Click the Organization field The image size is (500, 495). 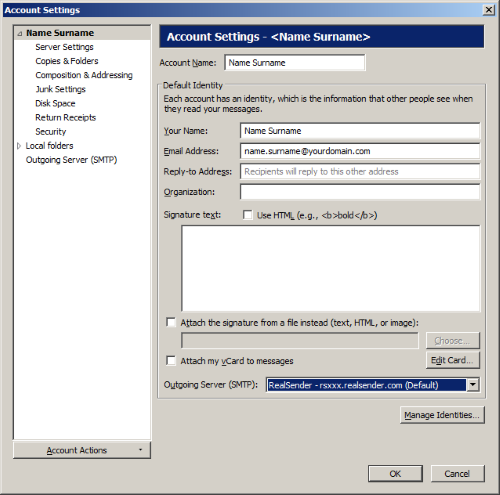pos(360,192)
